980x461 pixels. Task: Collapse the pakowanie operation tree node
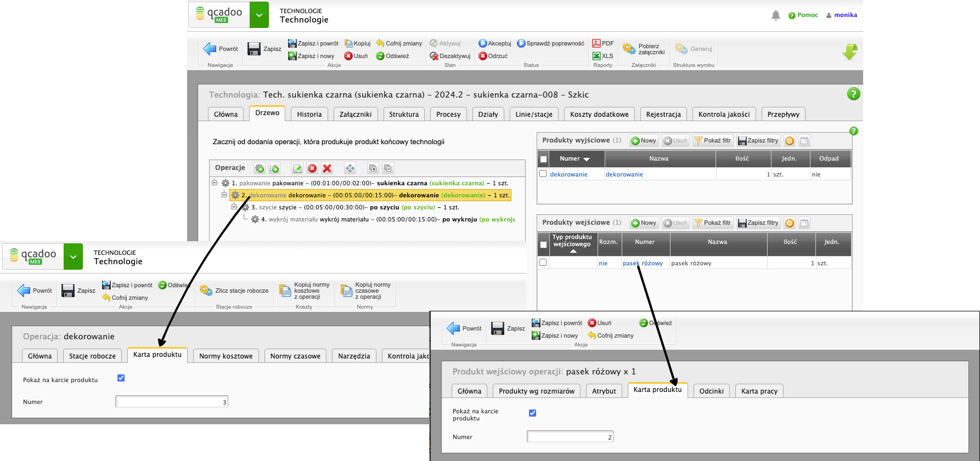(215, 183)
